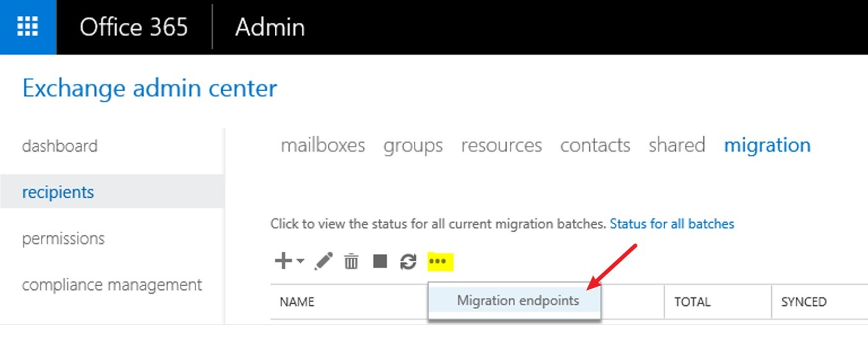Sort by the SYNCED column header
Image resolution: width=868 pixels, height=343 pixels.
tap(804, 302)
